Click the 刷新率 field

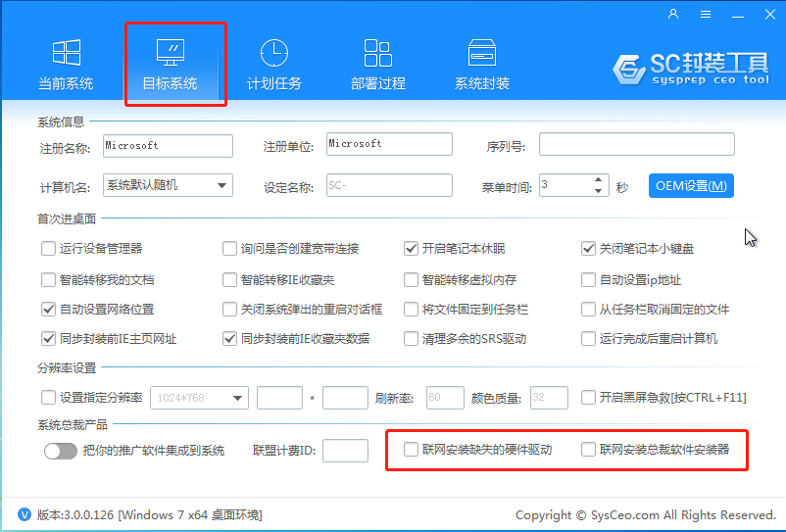click(445, 398)
